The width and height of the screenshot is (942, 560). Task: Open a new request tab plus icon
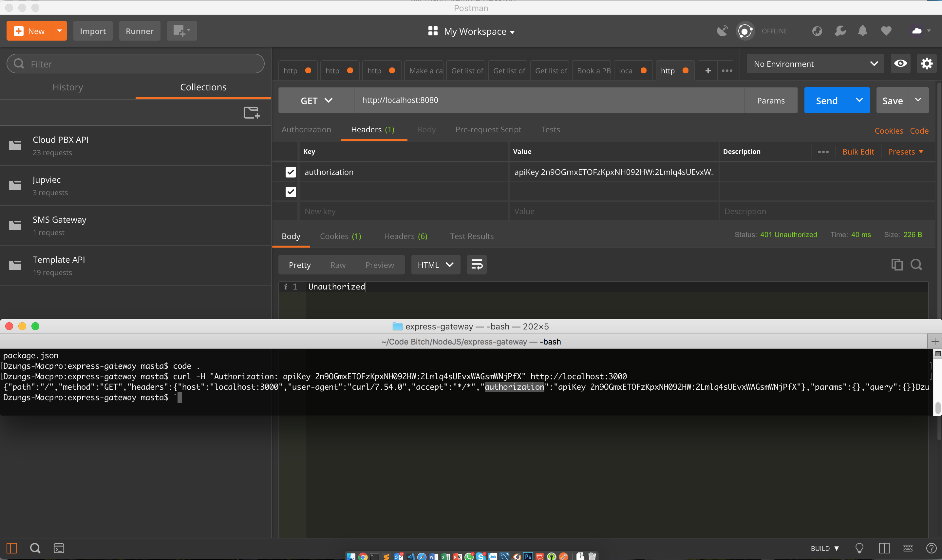click(708, 70)
